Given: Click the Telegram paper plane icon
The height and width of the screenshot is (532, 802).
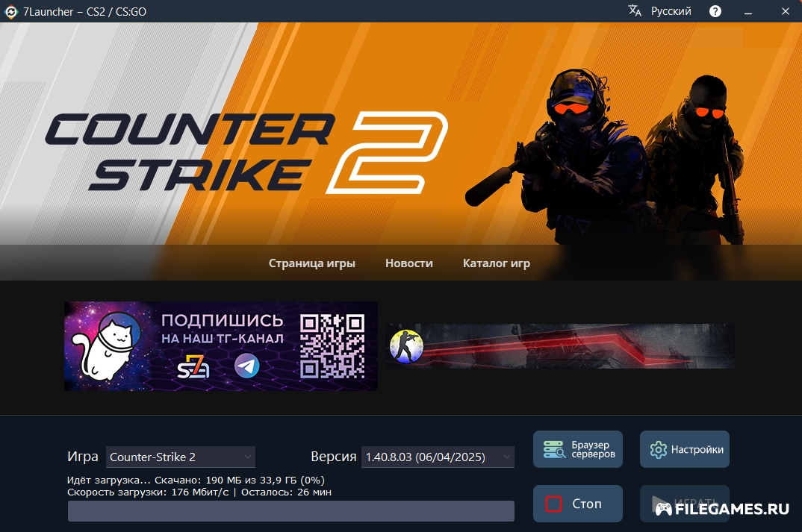Looking at the screenshot, I should [246, 366].
